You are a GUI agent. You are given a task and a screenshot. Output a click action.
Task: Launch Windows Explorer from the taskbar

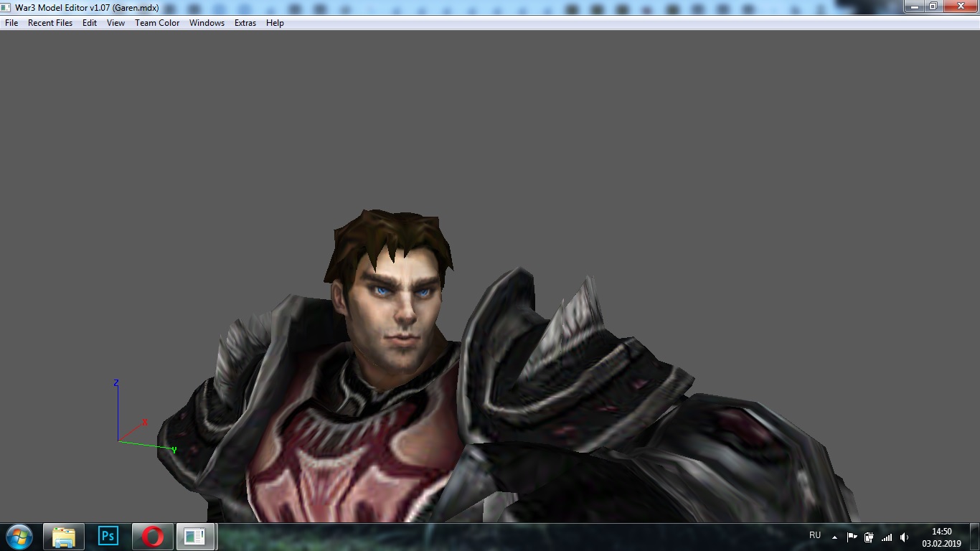[64, 537]
